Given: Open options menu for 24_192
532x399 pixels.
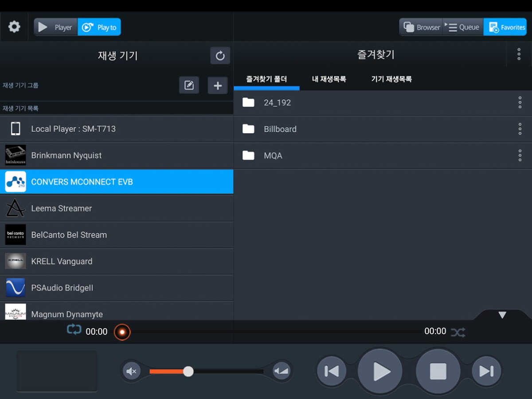Looking at the screenshot, I should [520, 102].
